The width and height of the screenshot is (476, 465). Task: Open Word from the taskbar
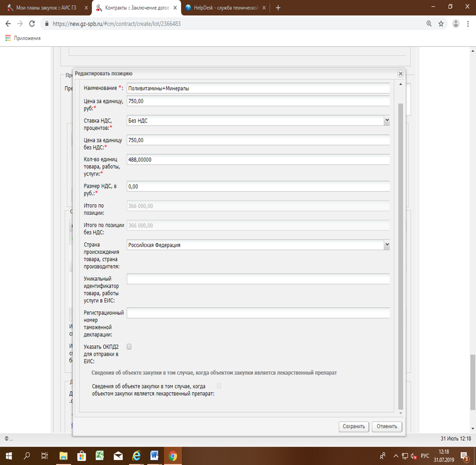(x=155, y=456)
